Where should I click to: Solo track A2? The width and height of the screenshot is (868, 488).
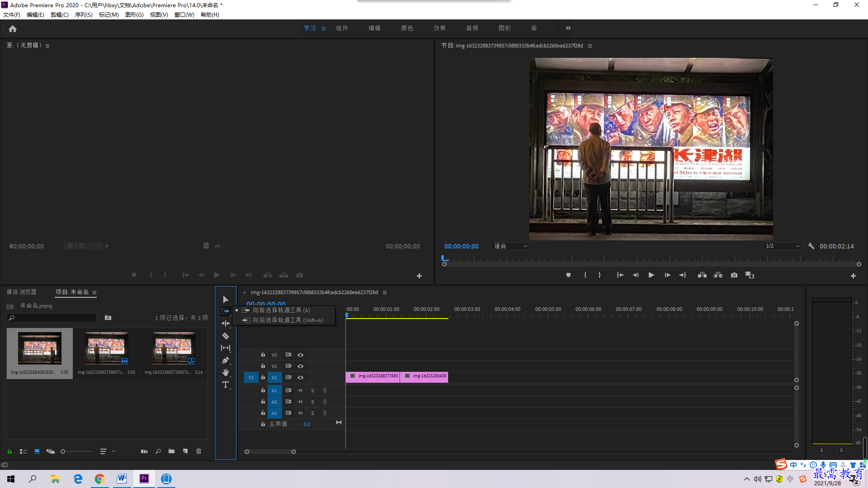tap(312, 402)
